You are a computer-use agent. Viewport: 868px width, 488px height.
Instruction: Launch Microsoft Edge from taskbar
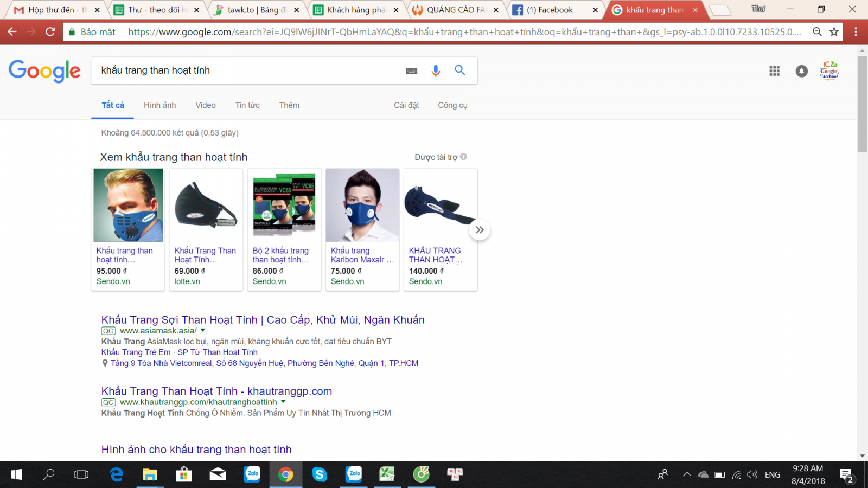pyautogui.click(x=116, y=474)
